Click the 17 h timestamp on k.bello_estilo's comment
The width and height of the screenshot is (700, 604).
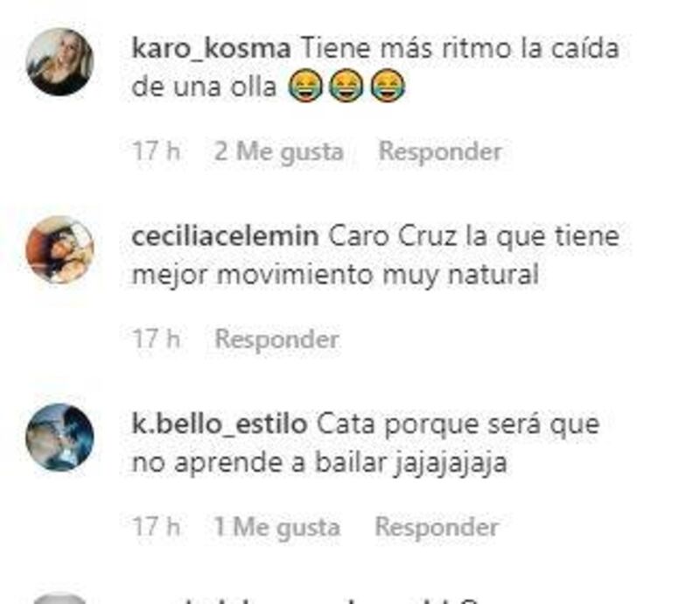click(x=157, y=526)
